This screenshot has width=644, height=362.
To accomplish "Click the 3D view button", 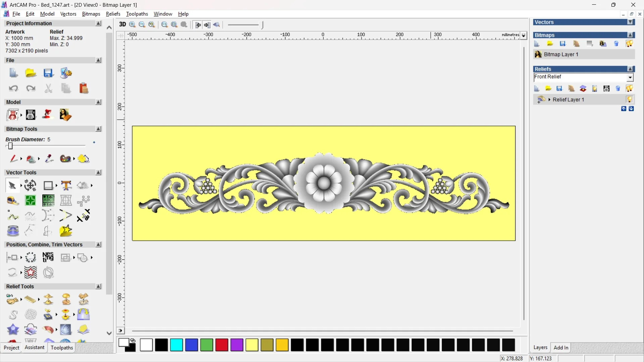I will coord(122,24).
